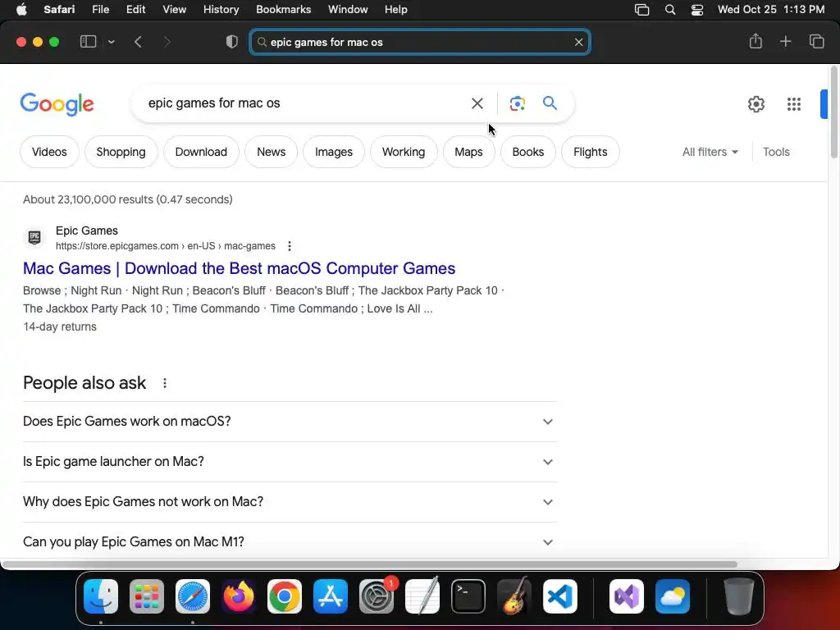This screenshot has width=840, height=630.
Task: Launch Google Chrome from the Dock
Action: 285,596
